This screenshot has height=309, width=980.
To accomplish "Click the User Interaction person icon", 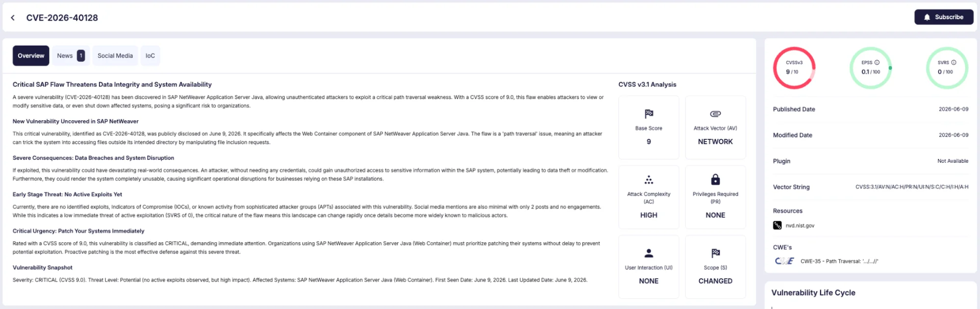I will click(x=649, y=253).
